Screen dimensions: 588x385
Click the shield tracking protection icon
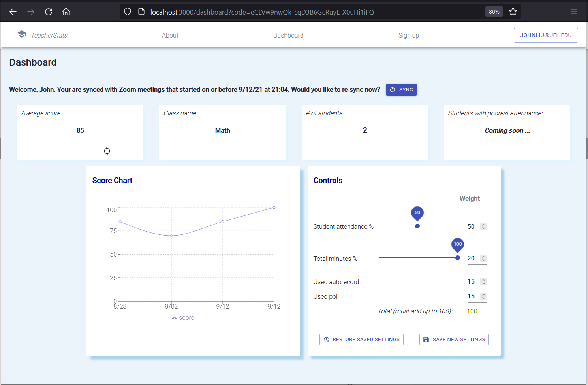tap(127, 12)
